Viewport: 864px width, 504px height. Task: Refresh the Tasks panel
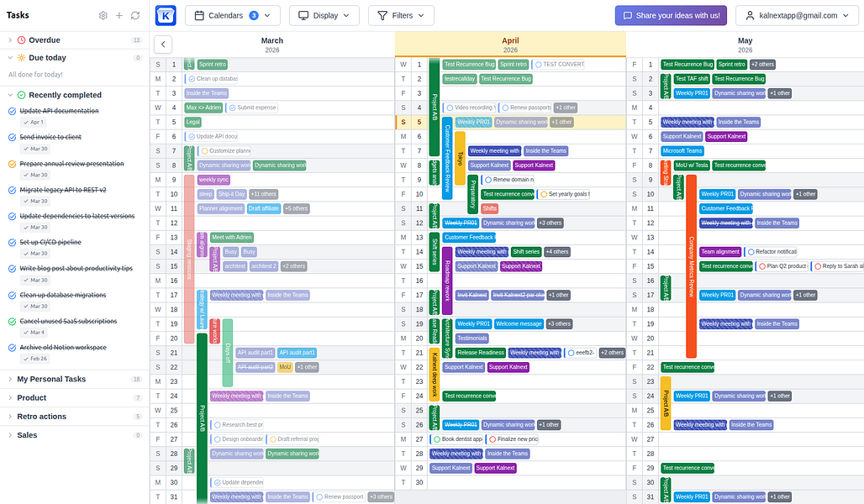(x=135, y=15)
